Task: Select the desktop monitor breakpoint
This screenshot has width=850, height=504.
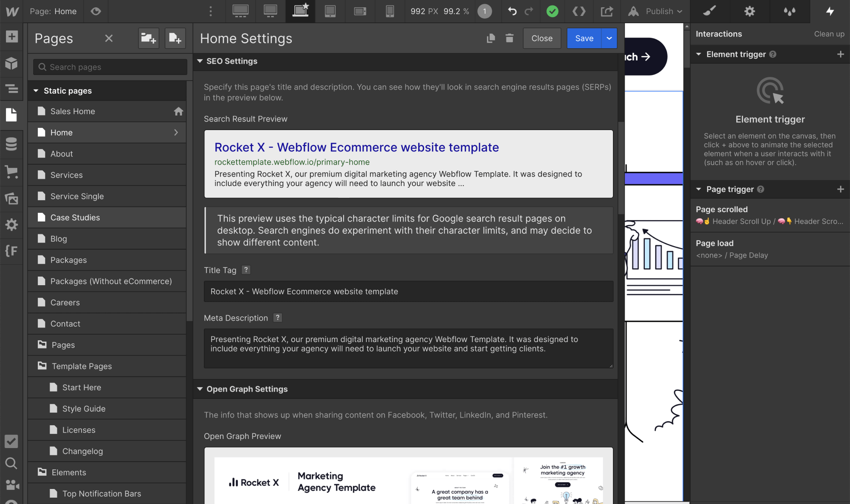Action: coord(270,11)
